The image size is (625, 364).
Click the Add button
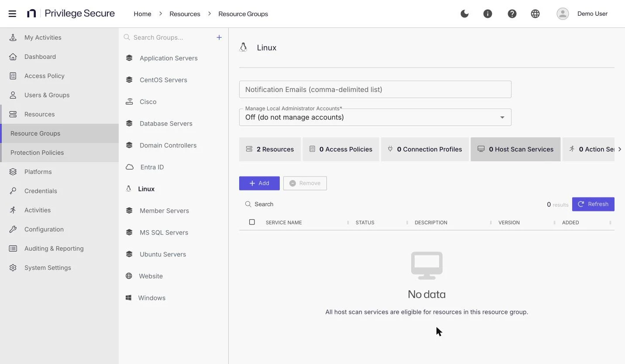coord(259,183)
